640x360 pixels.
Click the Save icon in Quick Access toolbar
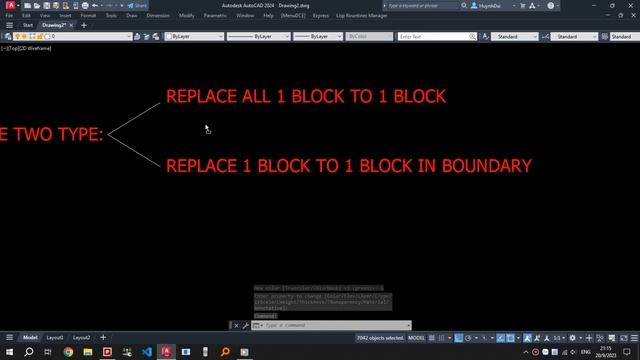pos(47,6)
